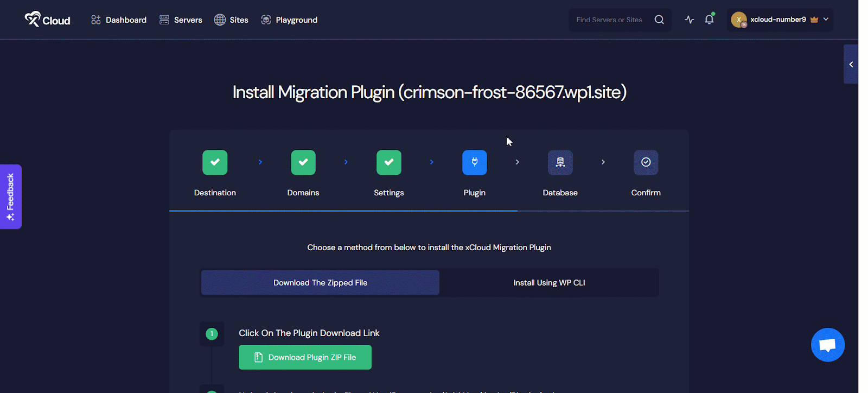Click the Plugin step label
Viewport: 868px width, 393px height.
coord(475,193)
